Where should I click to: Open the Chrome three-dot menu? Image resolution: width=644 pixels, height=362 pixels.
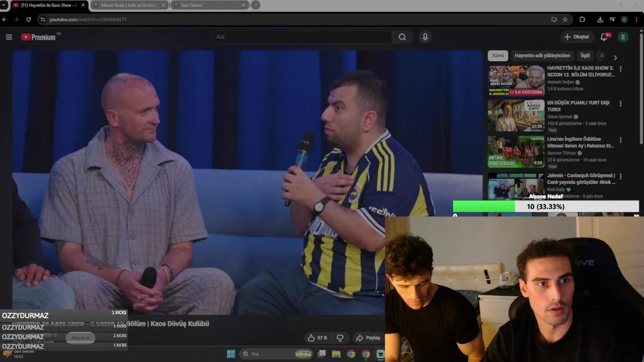(637, 19)
